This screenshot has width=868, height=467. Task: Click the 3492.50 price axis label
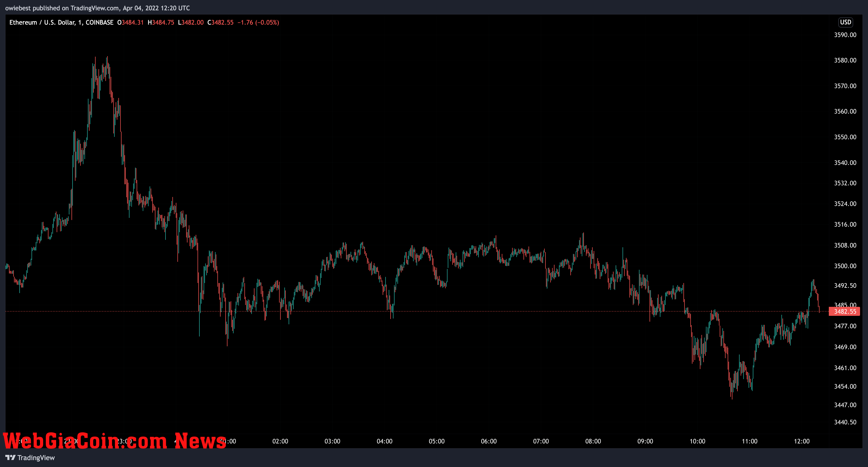point(845,285)
